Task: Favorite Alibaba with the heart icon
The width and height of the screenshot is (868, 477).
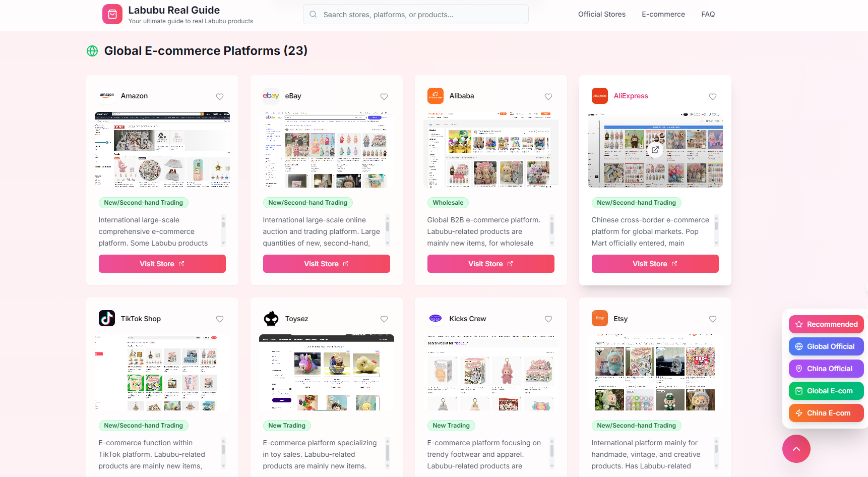Action: click(548, 96)
